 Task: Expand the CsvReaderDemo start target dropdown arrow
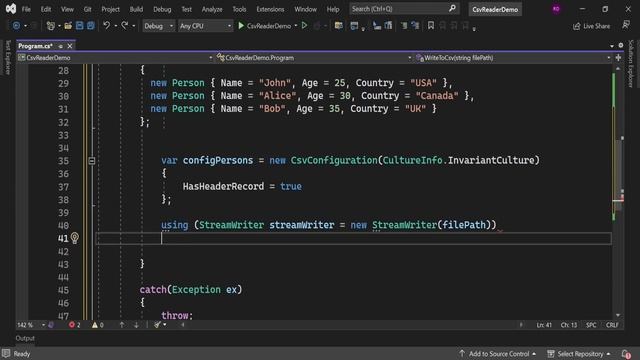coord(296,26)
